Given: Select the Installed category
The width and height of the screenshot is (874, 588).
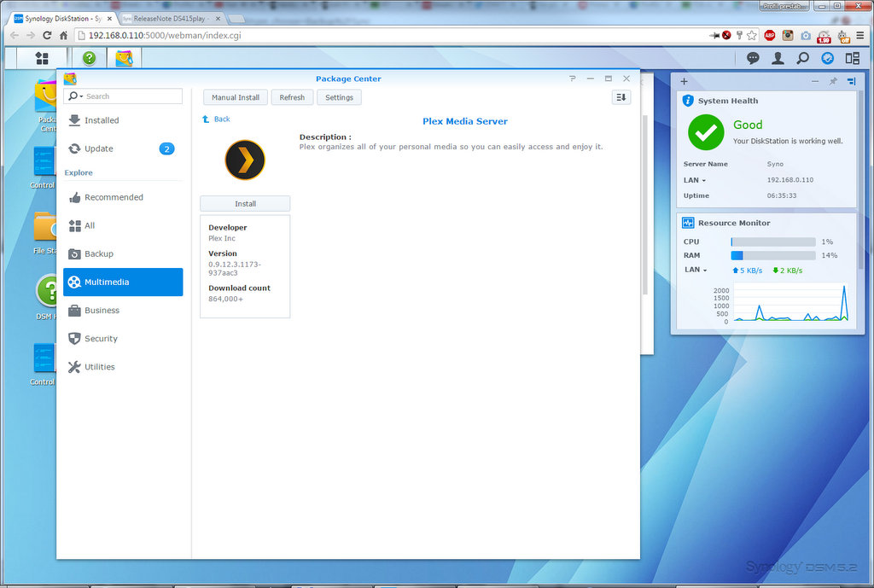Looking at the screenshot, I should point(123,120).
